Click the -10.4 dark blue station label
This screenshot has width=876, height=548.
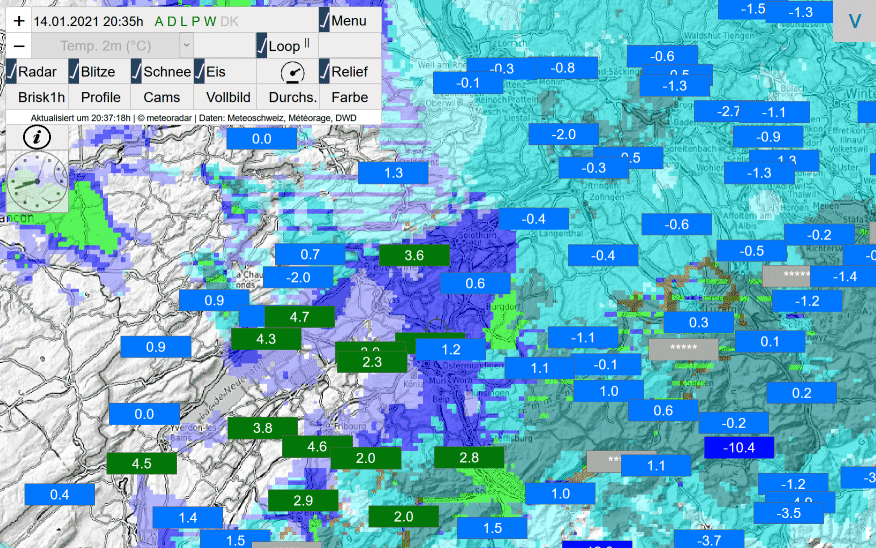pyautogui.click(x=739, y=447)
